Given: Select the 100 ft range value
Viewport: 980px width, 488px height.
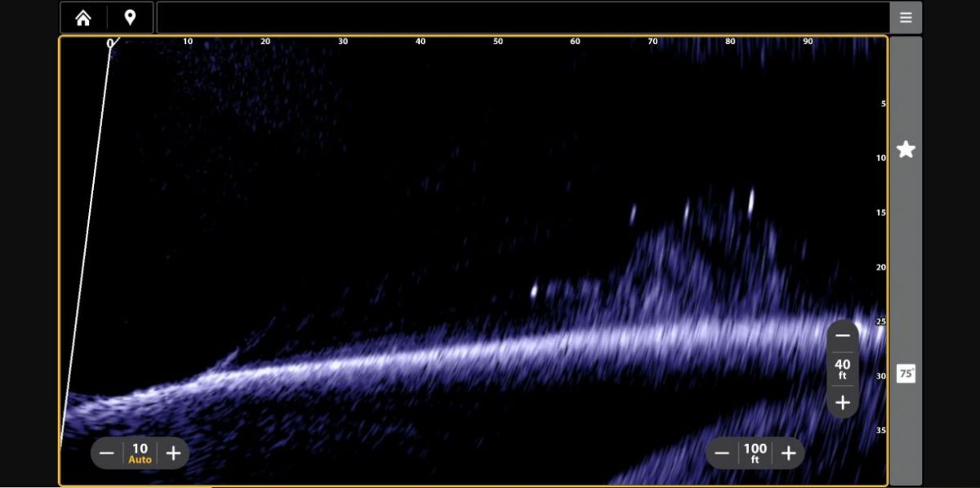Looking at the screenshot, I should click(755, 453).
